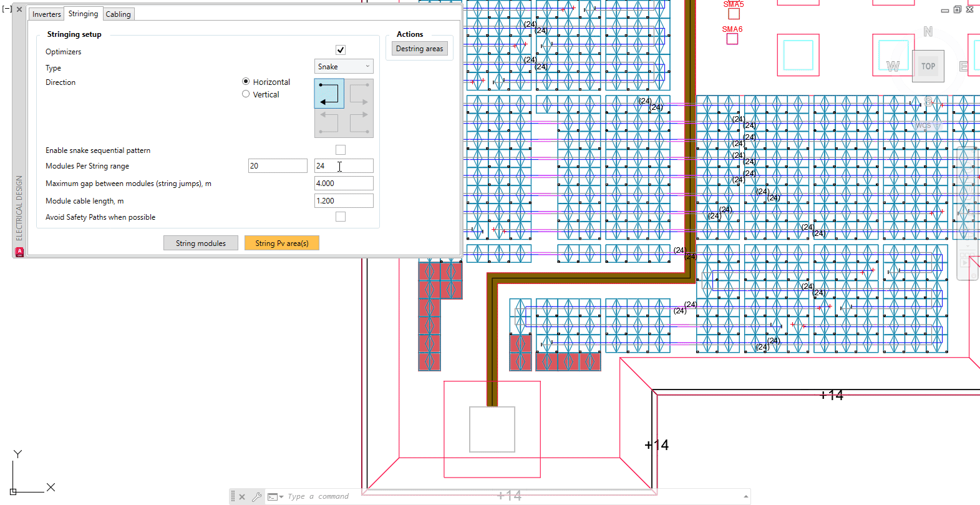
Task: Click the ELECTRICAL DESIGN palette title
Action: 19,208
